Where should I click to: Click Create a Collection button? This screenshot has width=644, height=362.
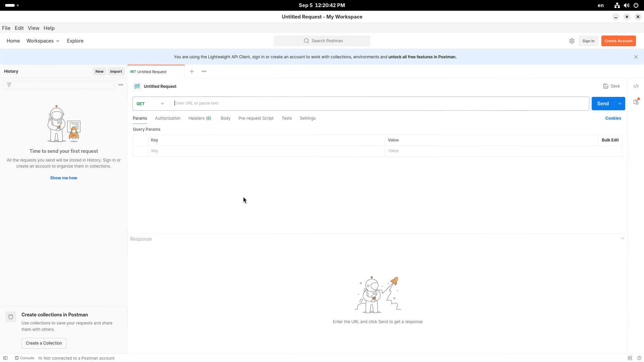click(x=44, y=343)
